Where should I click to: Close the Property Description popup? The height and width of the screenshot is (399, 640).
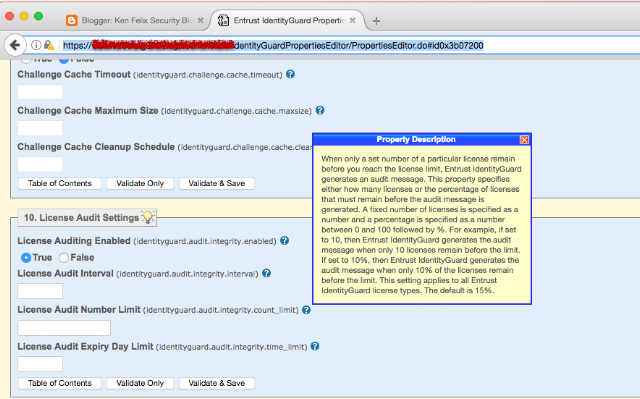[x=524, y=140]
